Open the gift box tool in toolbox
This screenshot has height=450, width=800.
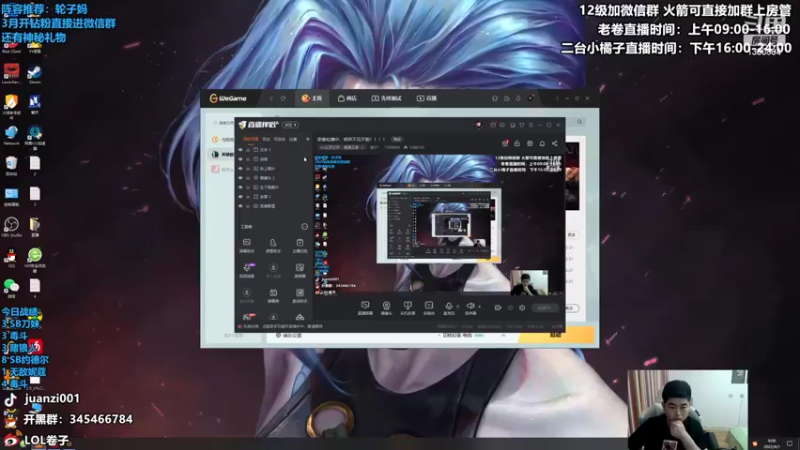coord(273,295)
